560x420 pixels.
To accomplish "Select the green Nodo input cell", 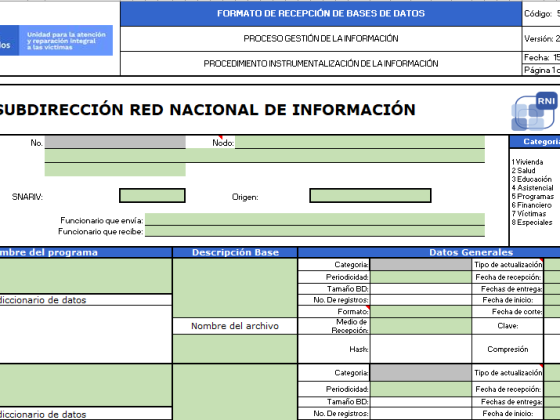I will point(360,142).
